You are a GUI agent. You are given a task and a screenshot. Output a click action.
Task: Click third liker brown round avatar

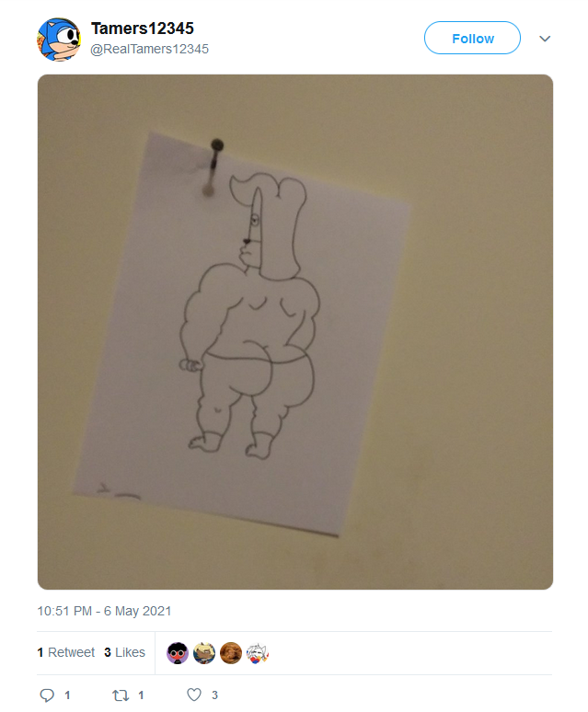(x=231, y=653)
